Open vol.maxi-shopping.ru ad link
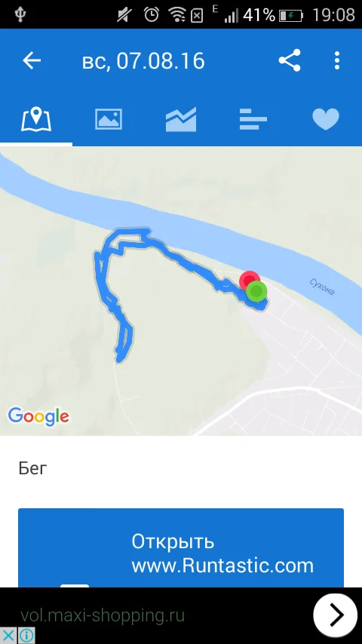This screenshot has height=644, width=362. [103, 615]
